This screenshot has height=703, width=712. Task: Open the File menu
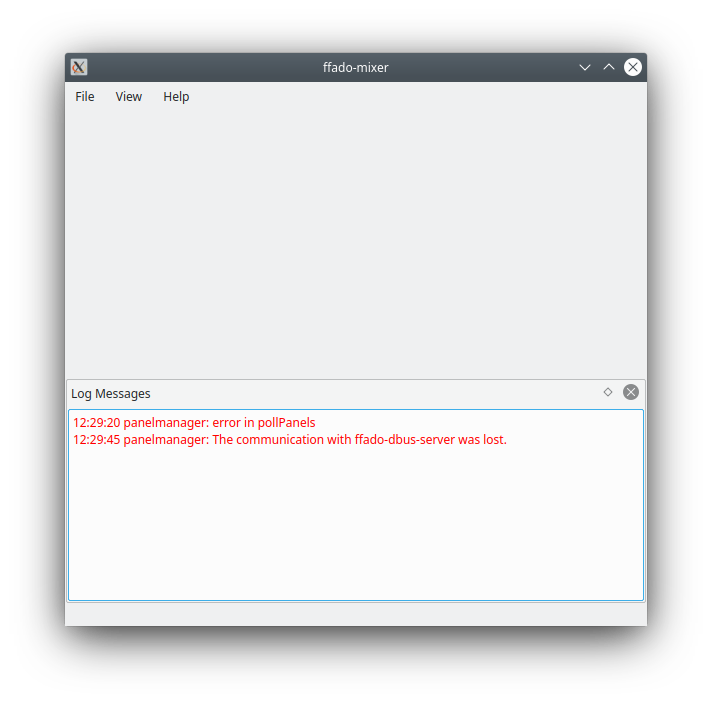(85, 97)
